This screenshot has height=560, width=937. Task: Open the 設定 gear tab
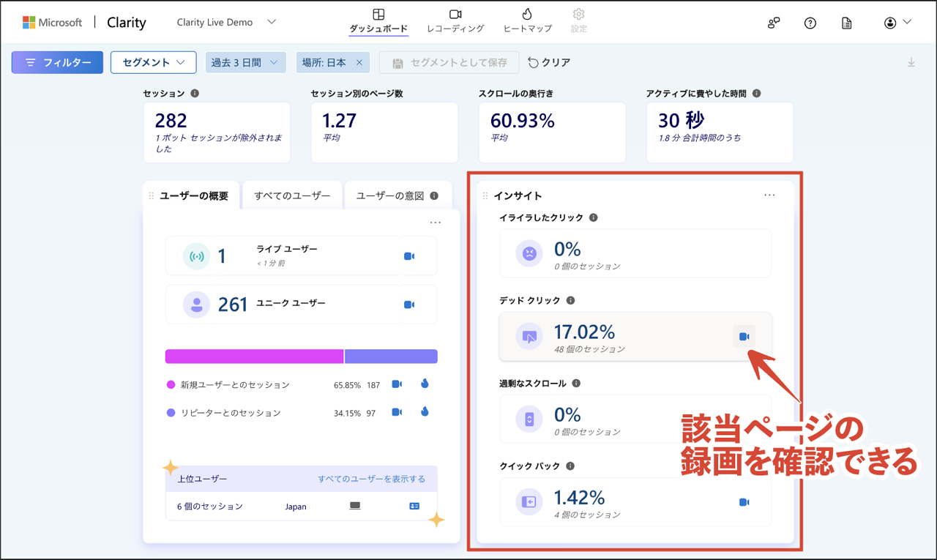click(579, 21)
